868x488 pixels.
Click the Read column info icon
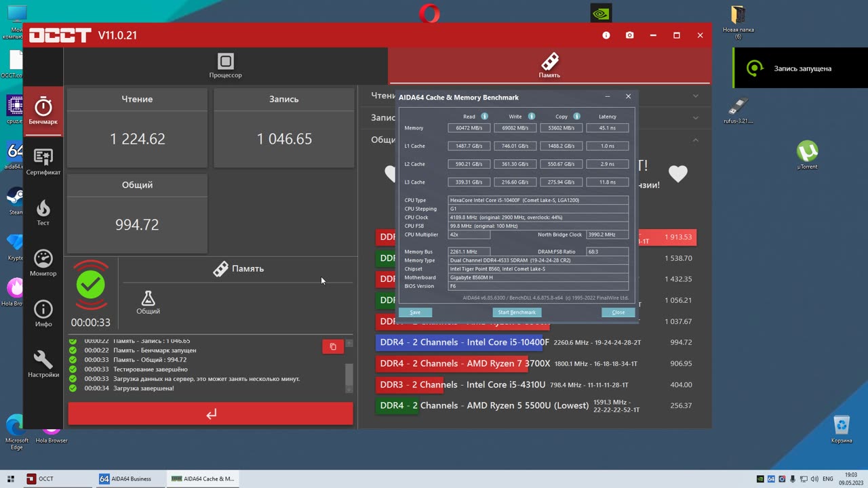click(484, 117)
